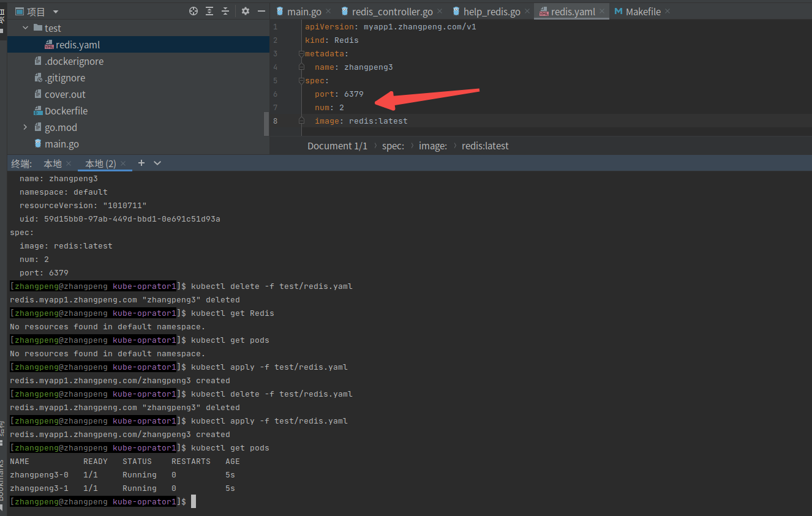
Task: Place cursor on num: 2 line
Action: (329, 108)
